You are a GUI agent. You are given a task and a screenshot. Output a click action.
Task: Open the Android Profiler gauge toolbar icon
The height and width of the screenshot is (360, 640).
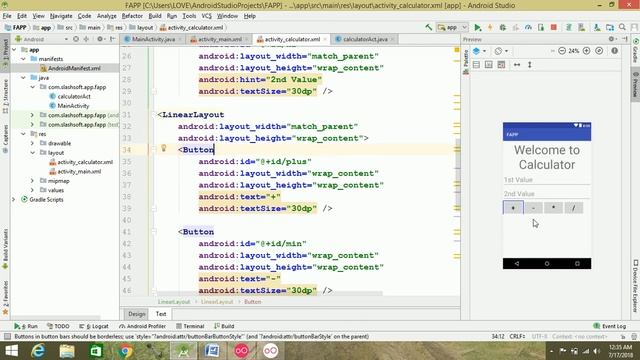pyautogui.click(x=528, y=27)
